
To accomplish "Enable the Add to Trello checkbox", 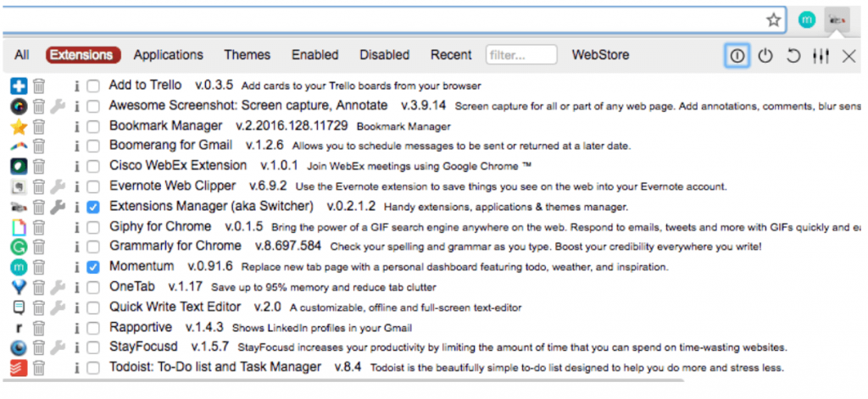I will point(93,86).
